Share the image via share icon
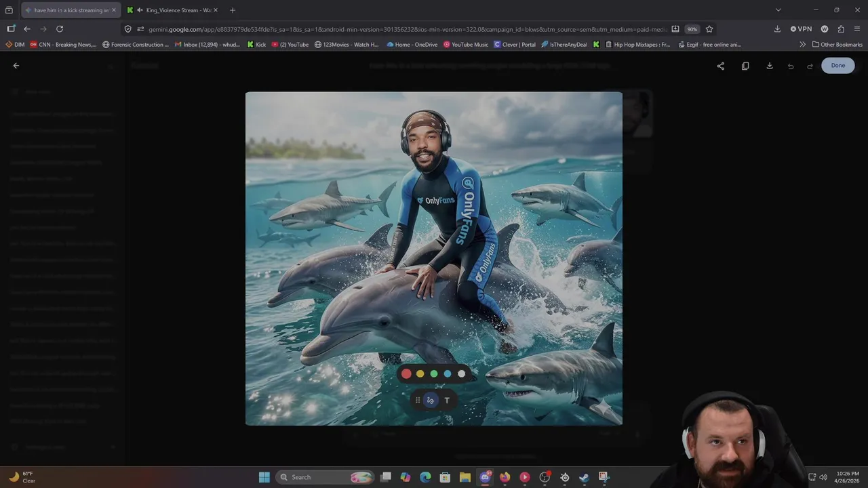Image resolution: width=868 pixels, height=488 pixels. click(x=721, y=66)
